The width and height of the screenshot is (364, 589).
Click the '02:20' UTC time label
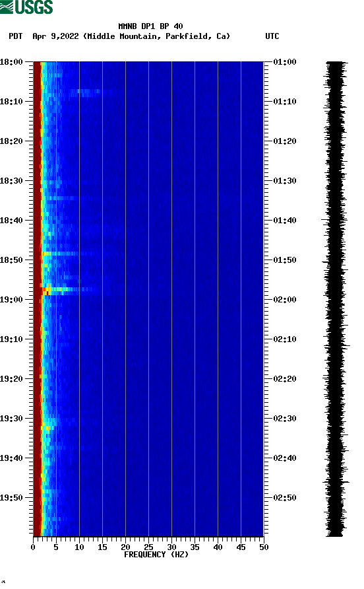click(285, 379)
